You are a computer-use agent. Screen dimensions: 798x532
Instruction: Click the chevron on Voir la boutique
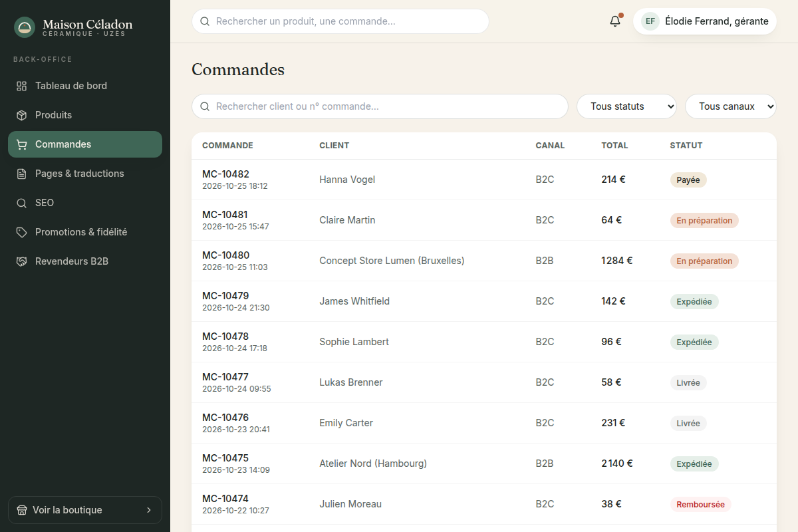coord(149,510)
